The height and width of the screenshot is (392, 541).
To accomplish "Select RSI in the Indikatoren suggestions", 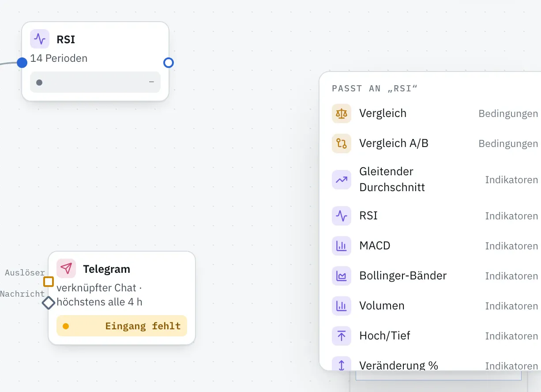I will 435,216.
